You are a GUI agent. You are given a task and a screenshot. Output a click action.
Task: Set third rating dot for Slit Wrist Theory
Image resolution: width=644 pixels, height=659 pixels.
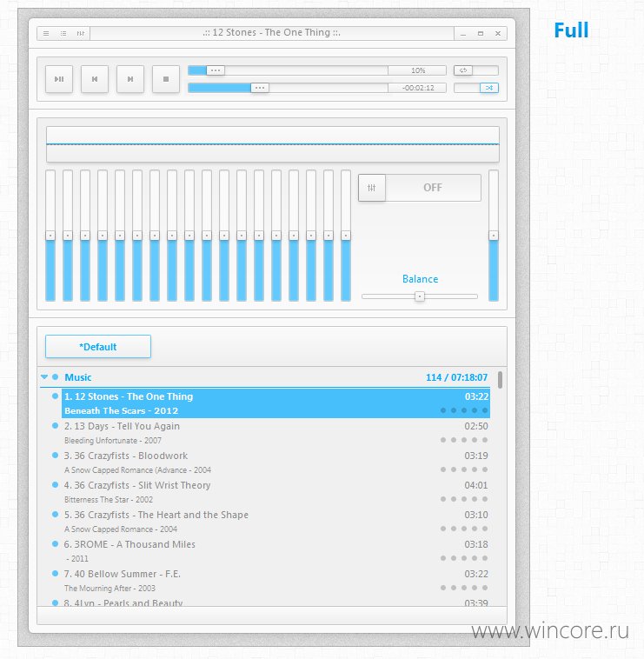(464, 499)
